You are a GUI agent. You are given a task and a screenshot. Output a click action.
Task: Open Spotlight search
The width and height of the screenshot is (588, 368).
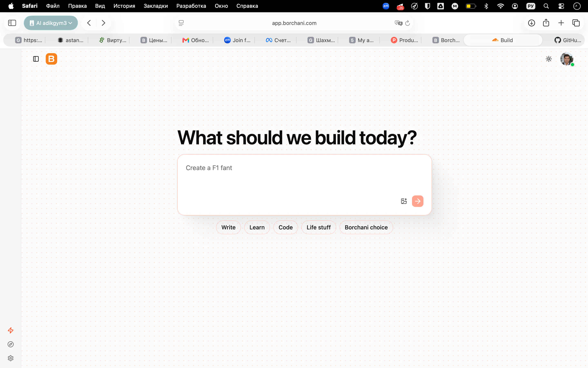[x=546, y=6]
